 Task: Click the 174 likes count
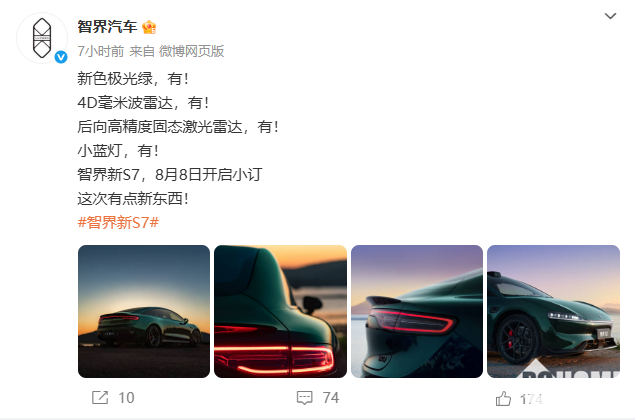(x=531, y=399)
